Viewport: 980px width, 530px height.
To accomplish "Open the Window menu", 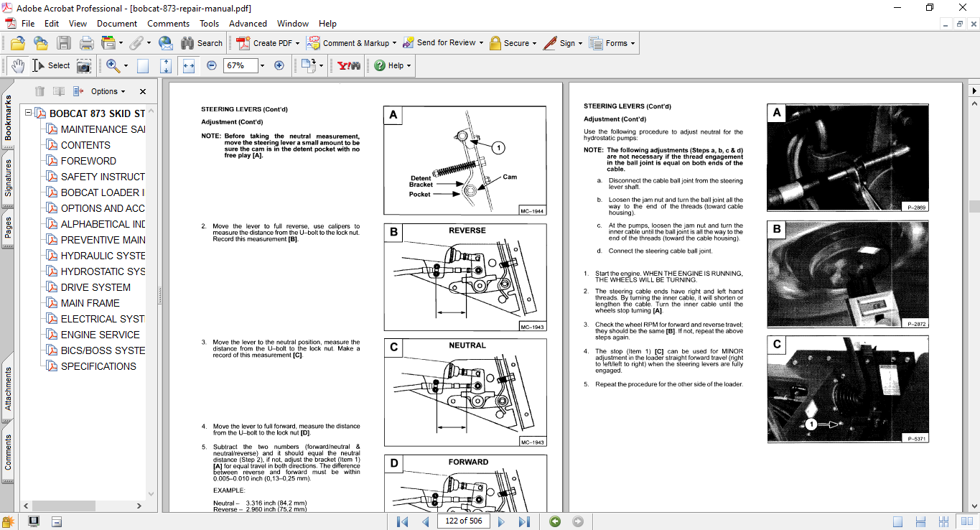I will pos(293,24).
